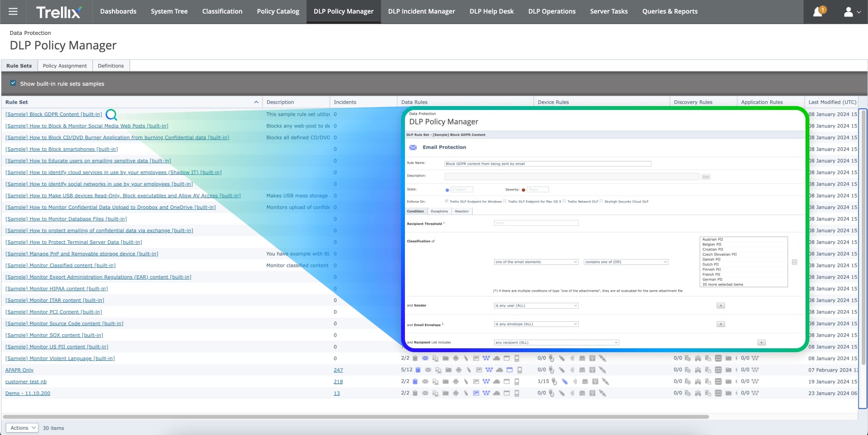This screenshot has height=435, width=868.
Task: Click the cloud icon in the Monitor Violent Language row
Action: [x=496, y=358]
